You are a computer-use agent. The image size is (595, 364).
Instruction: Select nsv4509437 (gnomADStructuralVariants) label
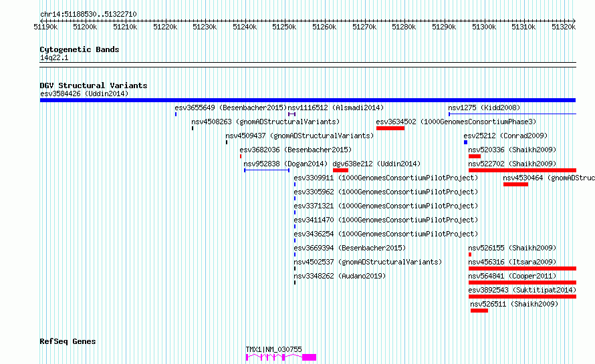(300, 136)
